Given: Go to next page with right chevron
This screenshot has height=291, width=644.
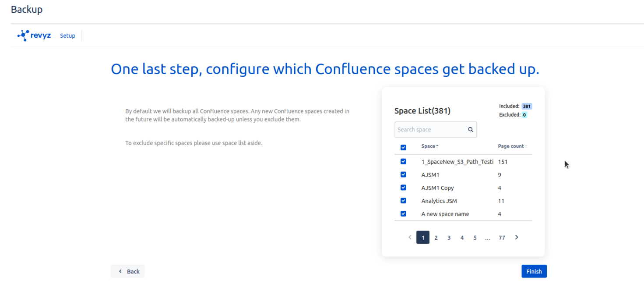Looking at the screenshot, I should point(517,237).
